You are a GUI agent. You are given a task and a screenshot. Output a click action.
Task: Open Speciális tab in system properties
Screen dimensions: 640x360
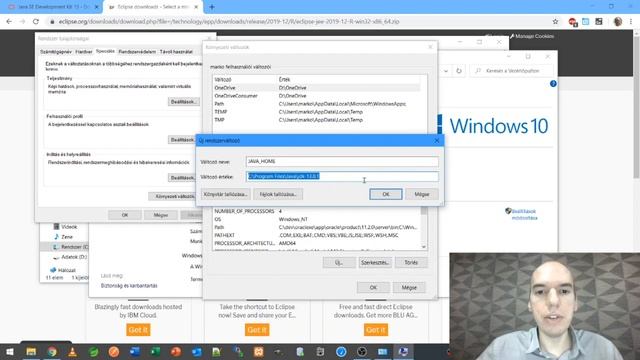(105, 51)
